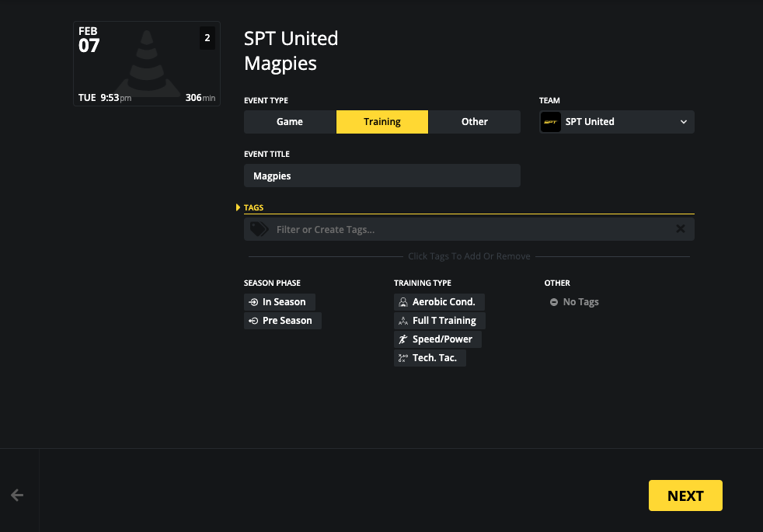
Task: Click the Magpies event title field
Action: point(381,176)
